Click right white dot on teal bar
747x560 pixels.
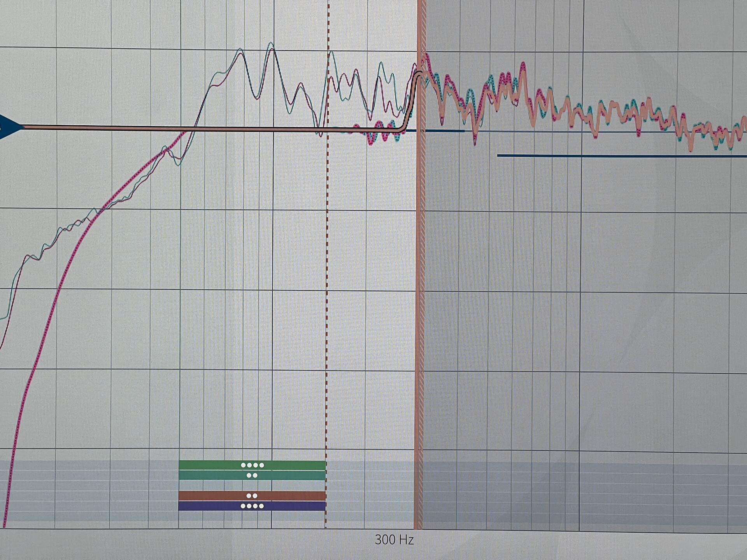255,475
